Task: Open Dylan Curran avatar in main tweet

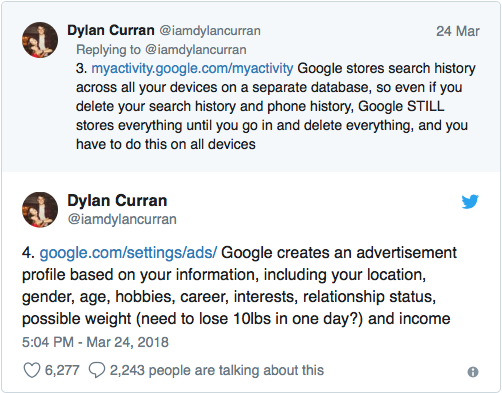Action: point(40,210)
